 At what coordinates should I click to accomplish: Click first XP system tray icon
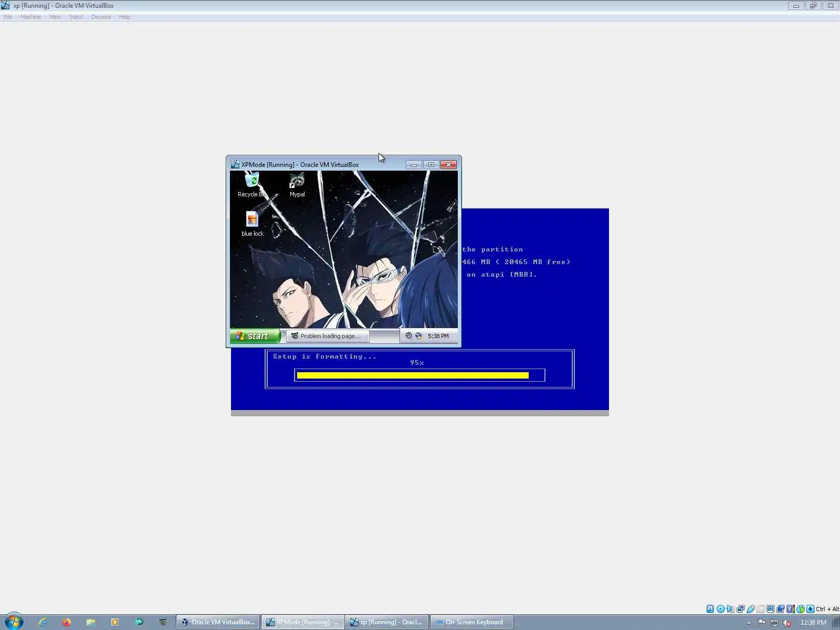[x=408, y=336]
